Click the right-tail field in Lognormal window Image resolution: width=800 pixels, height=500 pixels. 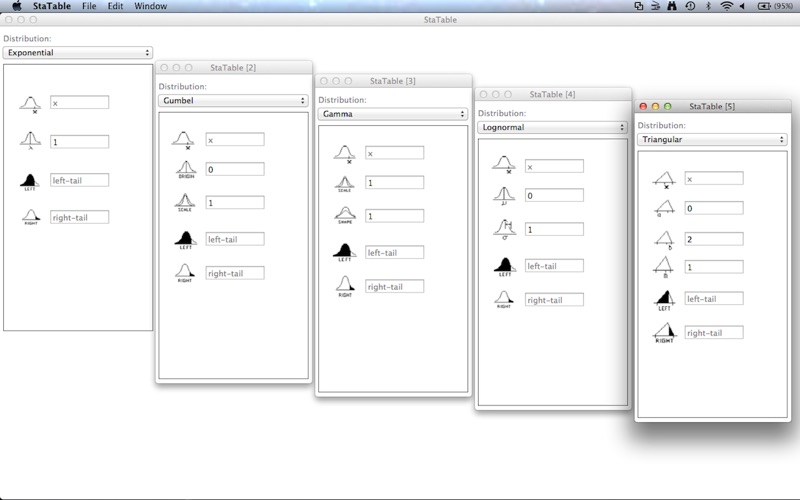554,299
